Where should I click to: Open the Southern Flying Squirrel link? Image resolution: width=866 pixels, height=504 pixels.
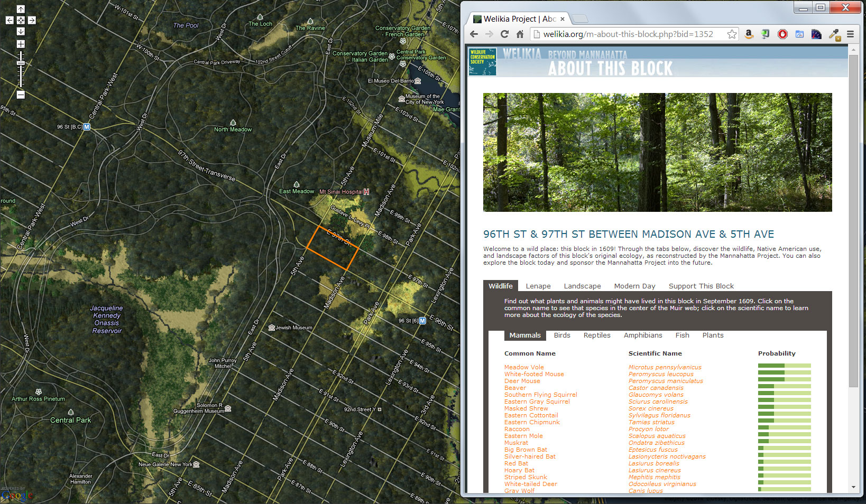(x=541, y=395)
